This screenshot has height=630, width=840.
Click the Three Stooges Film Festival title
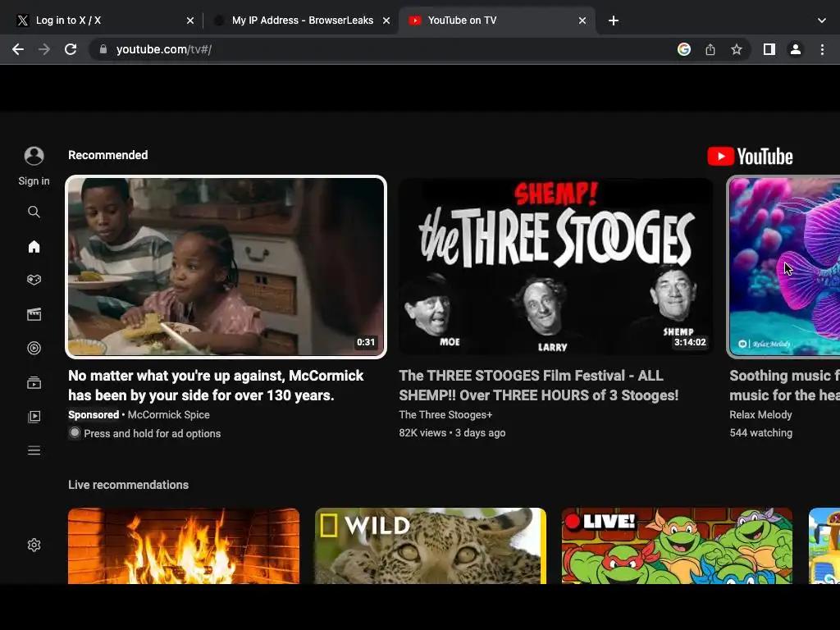[x=539, y=386]
